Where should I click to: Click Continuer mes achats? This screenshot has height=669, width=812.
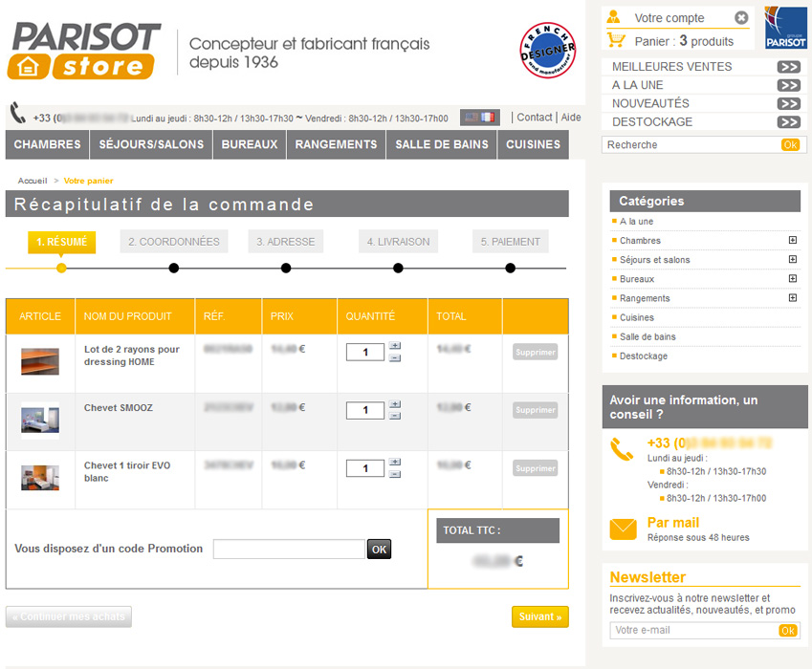click(x=68, y=616)
